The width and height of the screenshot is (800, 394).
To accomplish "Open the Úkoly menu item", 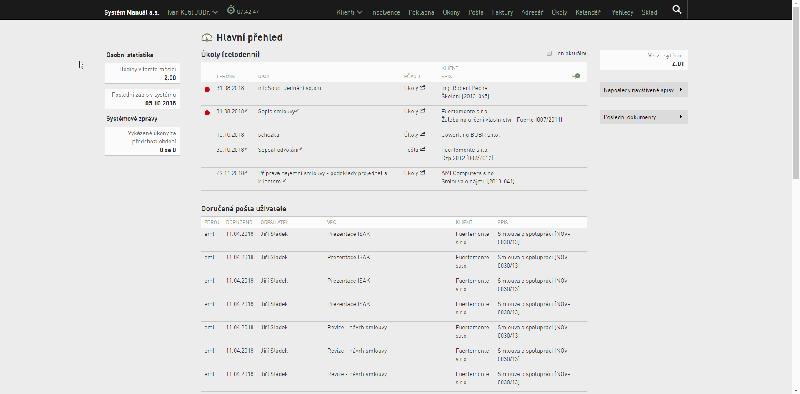I will [x=559, y=12].
